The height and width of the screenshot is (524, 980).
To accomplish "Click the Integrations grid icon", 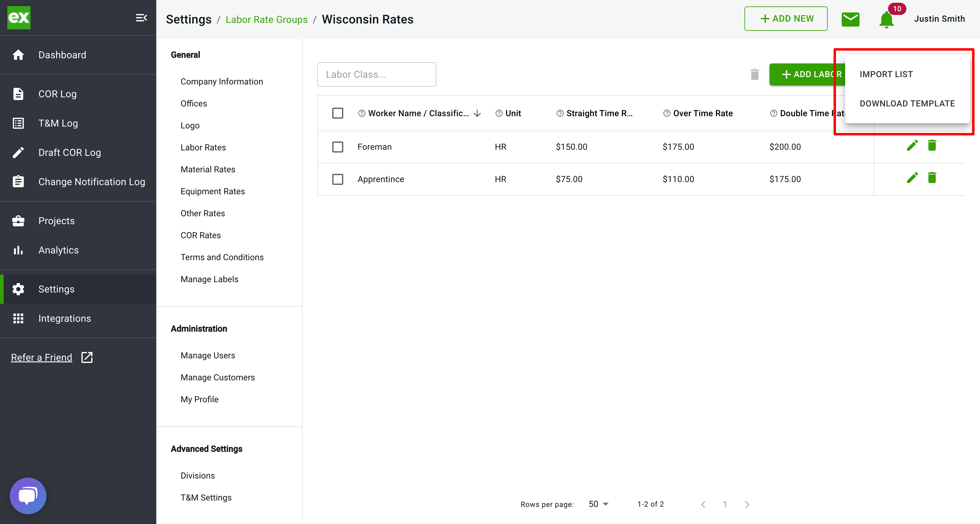I will pyautogui.click(x=18, y=318).
